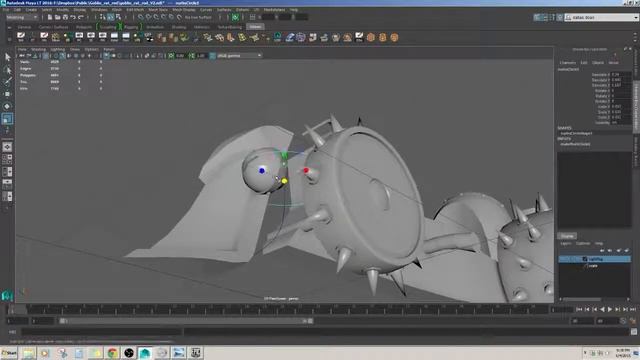The image size is (640, 360).
Task: Toggle viewport color management icon
Action: 212,56
